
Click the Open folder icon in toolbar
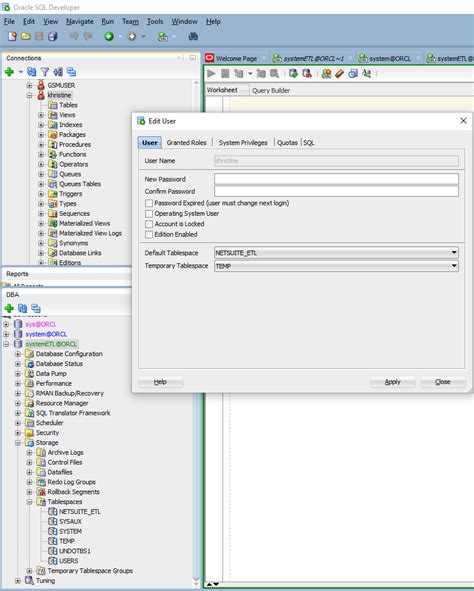point(26,36)
